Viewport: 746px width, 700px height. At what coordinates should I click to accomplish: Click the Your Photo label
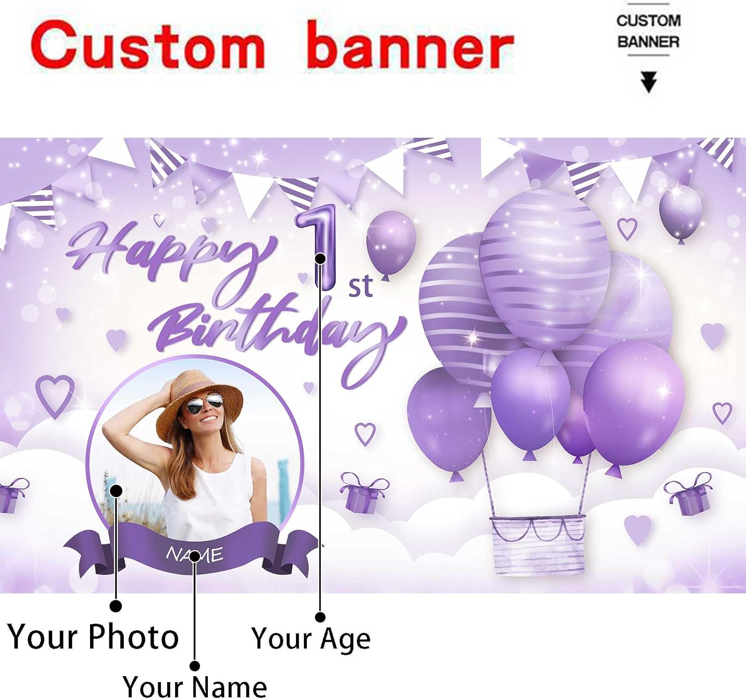[x=93, y=636]
